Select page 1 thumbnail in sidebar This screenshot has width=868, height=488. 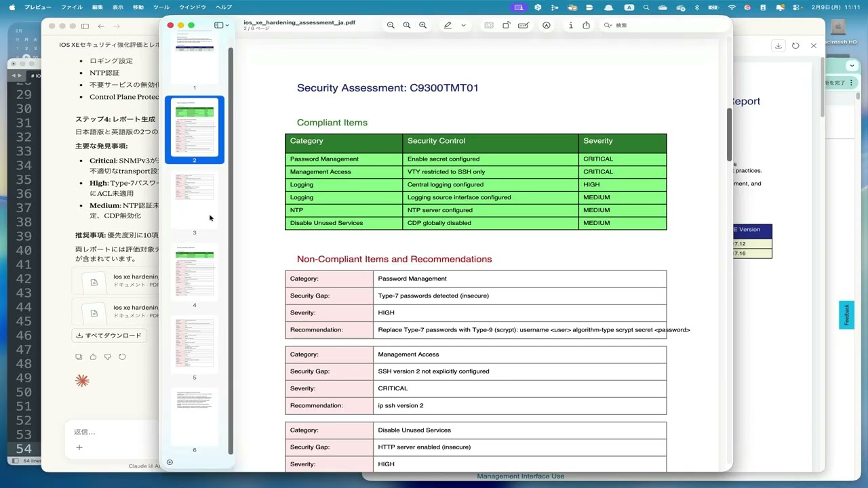point(195,56)
